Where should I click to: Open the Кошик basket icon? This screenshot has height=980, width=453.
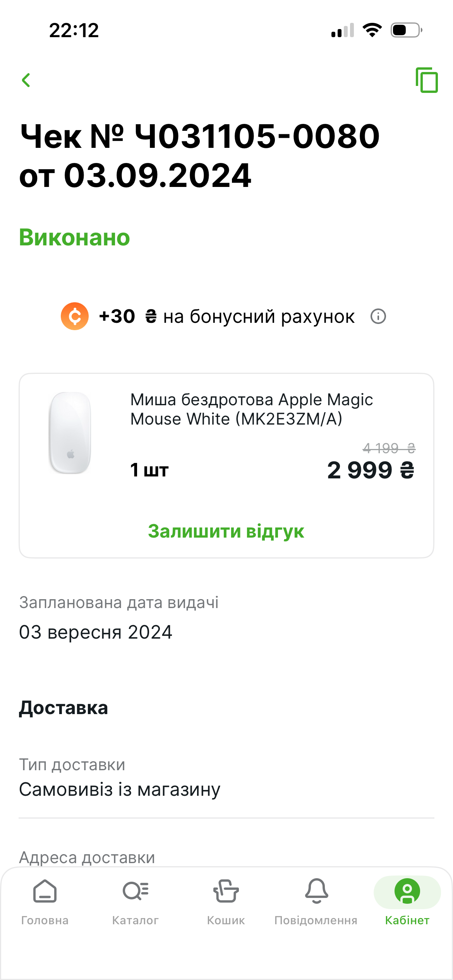pyautogui.click(x=226, y=891)
